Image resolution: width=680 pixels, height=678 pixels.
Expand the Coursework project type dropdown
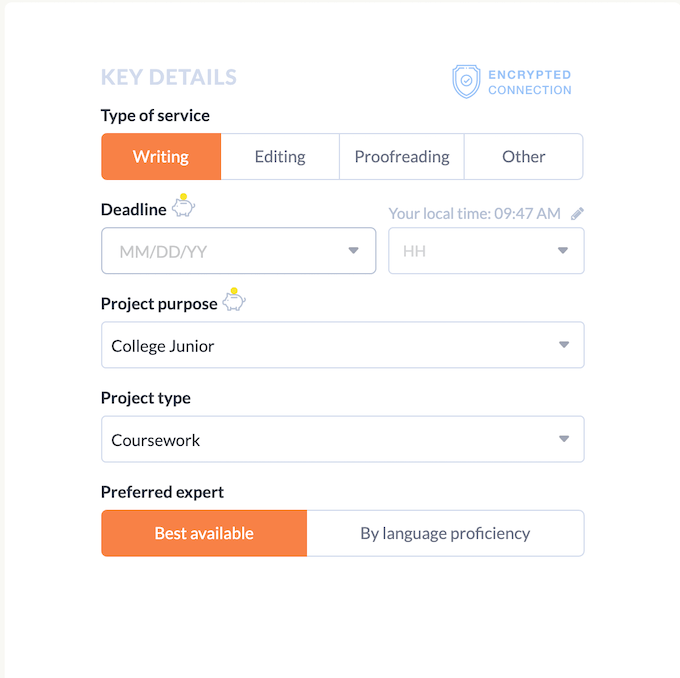click(x=342, y=440)
